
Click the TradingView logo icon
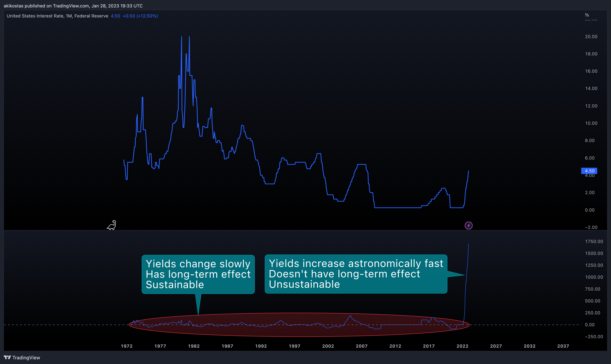click(7, 357)
